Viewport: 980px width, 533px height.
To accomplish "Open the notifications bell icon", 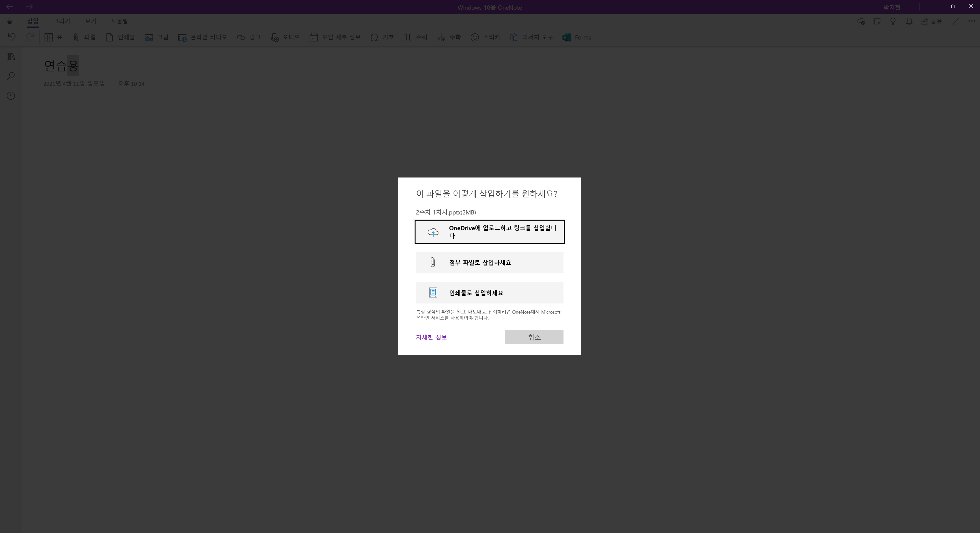I will pyautogui.click(x=909, y=21).
